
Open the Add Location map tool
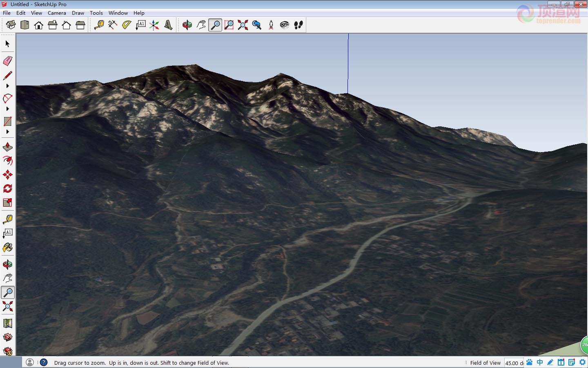coord(8,323)
